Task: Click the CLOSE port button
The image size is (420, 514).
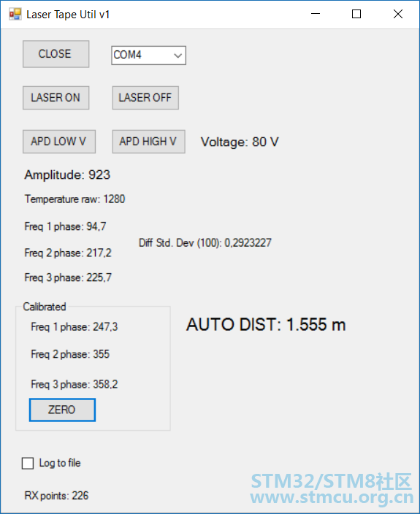Action: coord(56,54)
